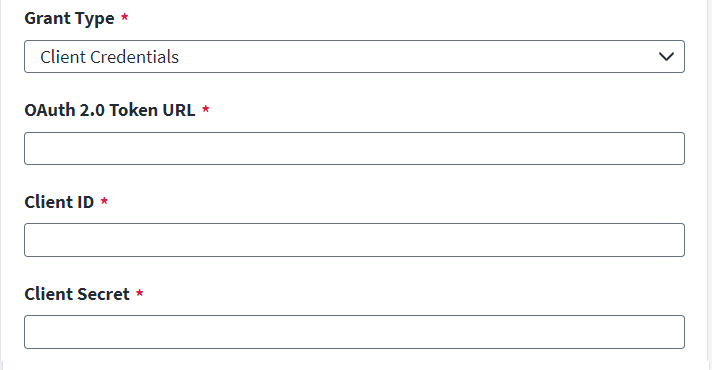Screen dimensions: 712x370
Task: Click the Grant Type label
Action: coord(69,19)
